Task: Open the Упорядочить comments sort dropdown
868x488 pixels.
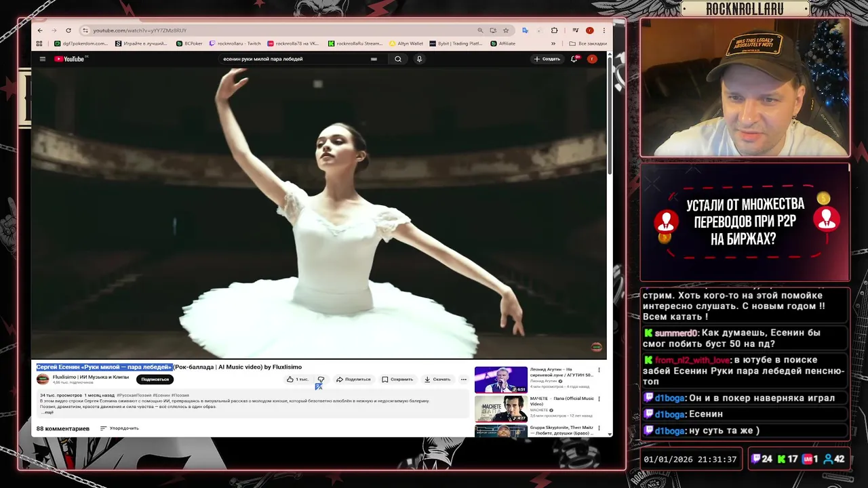Action: pyautogui.click(x=119, y=428)
